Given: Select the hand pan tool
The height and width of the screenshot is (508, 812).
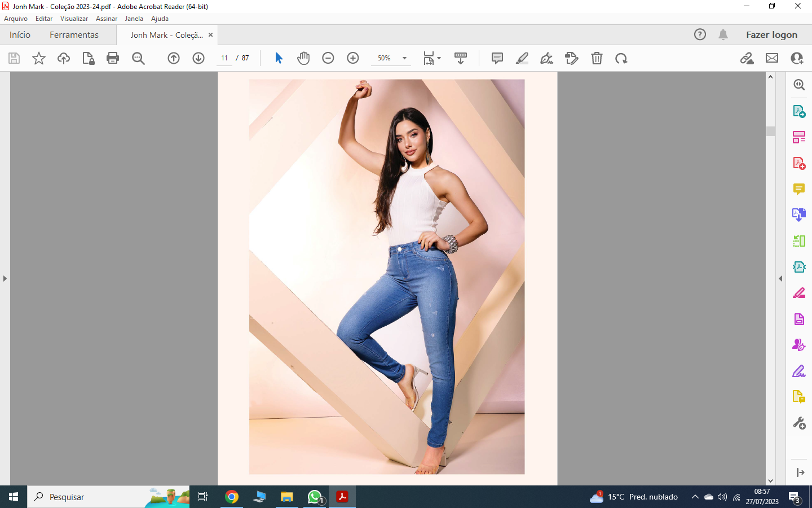Looking at the screenshot, I should (303, 58).
